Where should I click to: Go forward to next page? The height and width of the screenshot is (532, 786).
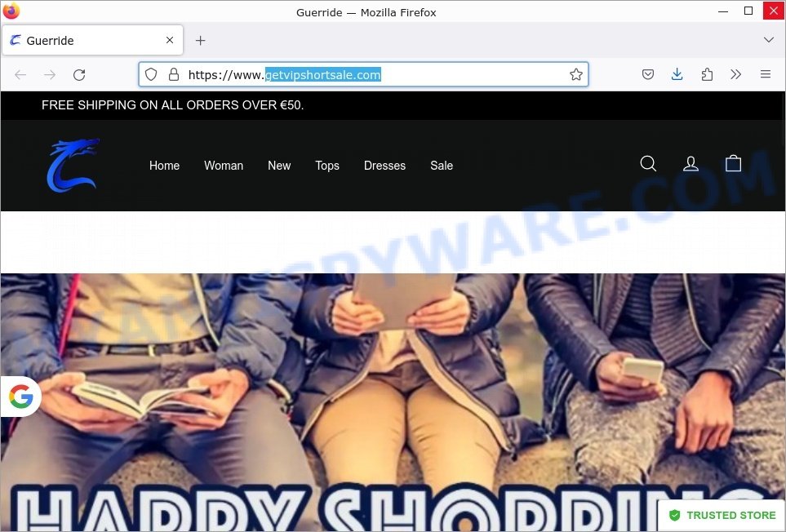tap(50, 75)
